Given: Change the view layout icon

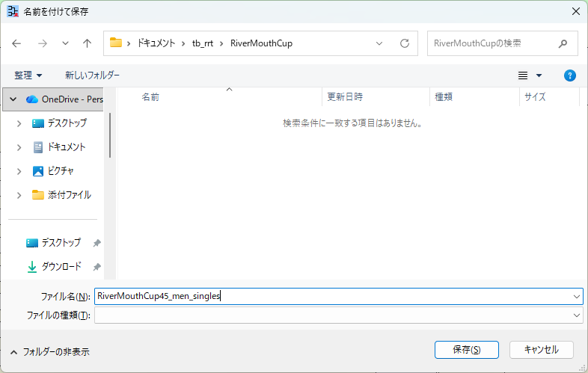Looking at the screenshot, I should 523,75.
